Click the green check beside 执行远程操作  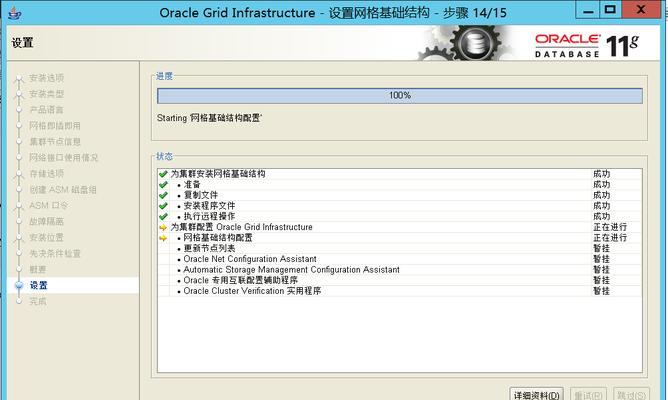click(163, 217)
